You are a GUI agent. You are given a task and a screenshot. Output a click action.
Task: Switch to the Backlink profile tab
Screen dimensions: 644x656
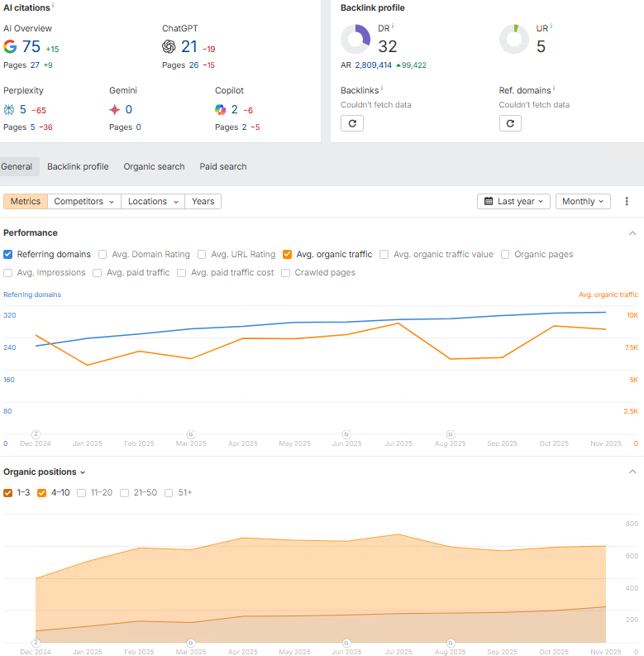(78, 166)
